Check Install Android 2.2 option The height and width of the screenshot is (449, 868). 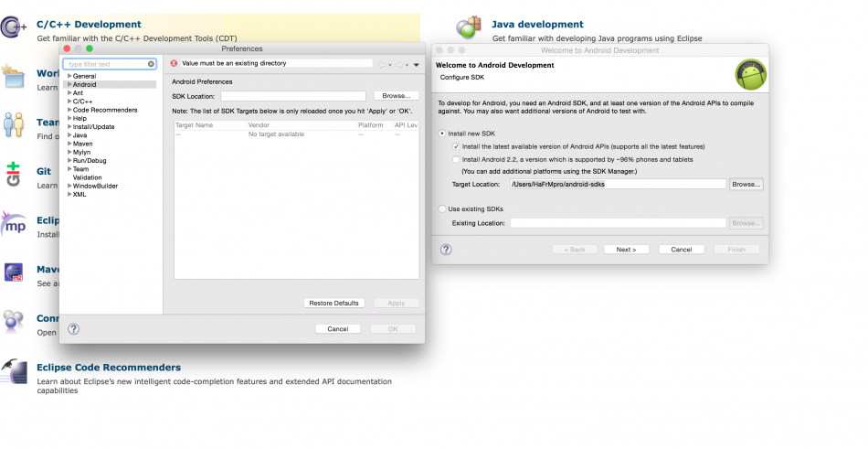pos(456,160)
